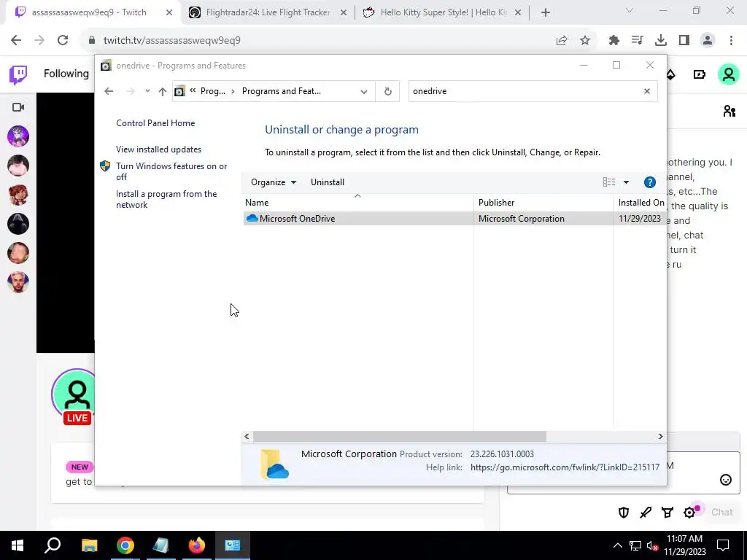Open the Chrome extensions puzzle icon
The width and height of the screenshot is (747, 560).
[x=614, y=41]
